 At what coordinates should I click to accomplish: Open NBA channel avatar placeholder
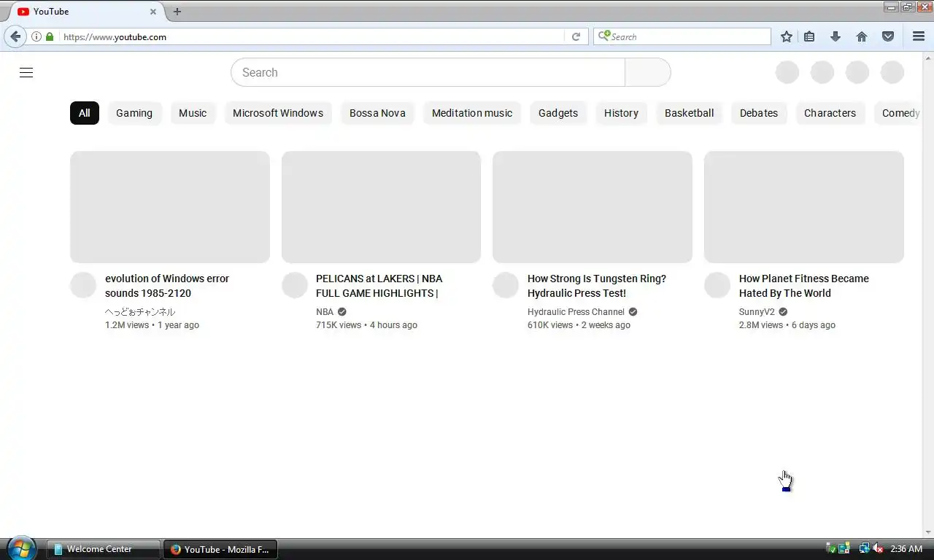point(295,285)
